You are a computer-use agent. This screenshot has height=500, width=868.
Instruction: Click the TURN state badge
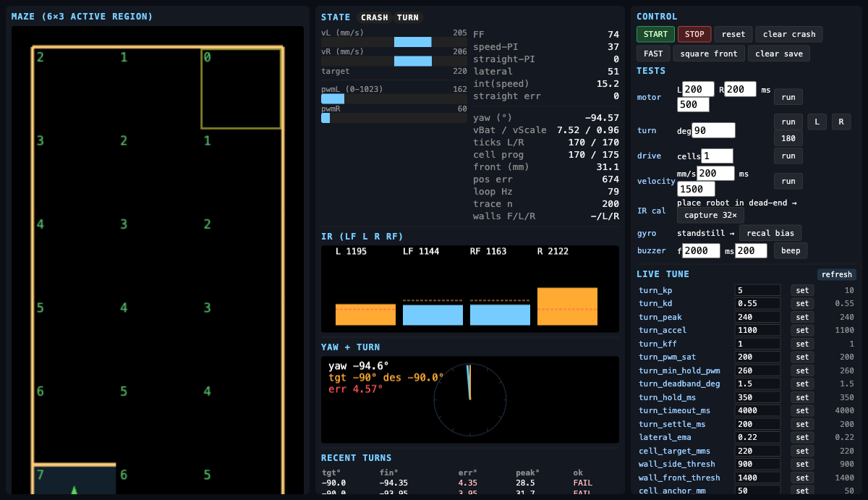[x=408, y=17]
